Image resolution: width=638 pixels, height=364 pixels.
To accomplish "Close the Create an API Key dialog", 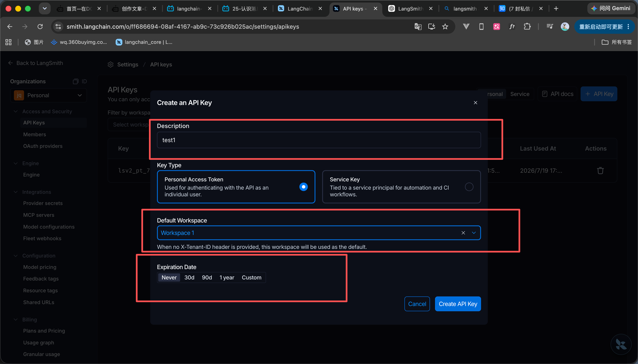I will click(x=475, y=103).
